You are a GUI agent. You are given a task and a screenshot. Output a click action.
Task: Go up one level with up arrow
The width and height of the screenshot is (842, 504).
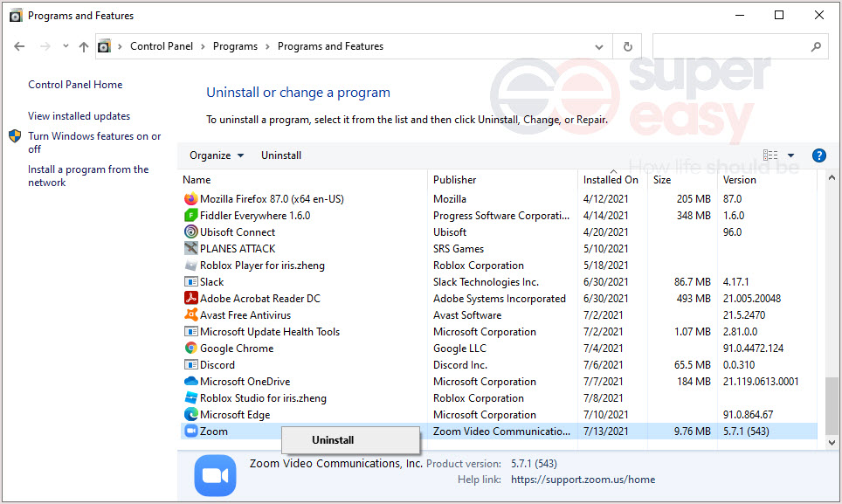pyautogui.click(x=83, y=46)
